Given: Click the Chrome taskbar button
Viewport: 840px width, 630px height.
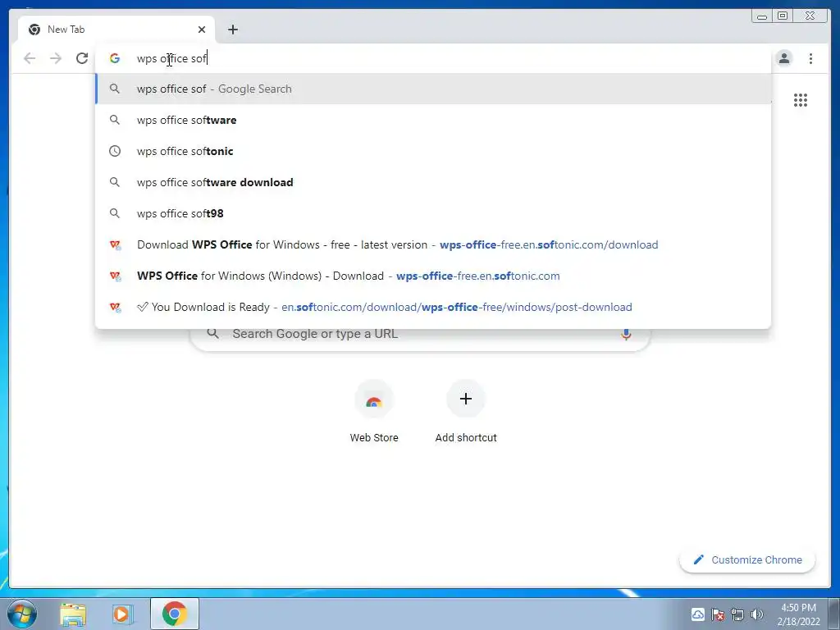Looking at the screenshot, I should 175,614.
